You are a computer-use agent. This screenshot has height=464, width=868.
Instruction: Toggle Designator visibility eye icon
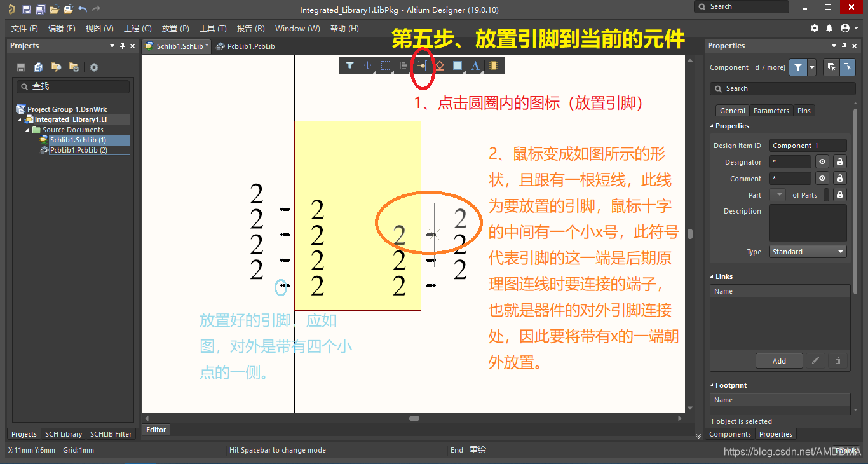pyautogui.click(x=822, y=162)
